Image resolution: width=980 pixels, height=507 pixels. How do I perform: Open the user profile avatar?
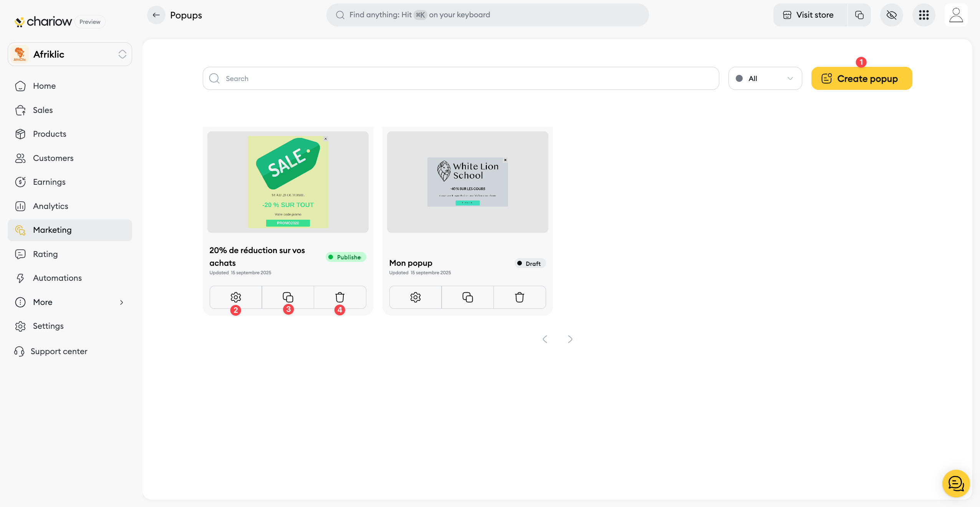point(956,15)
